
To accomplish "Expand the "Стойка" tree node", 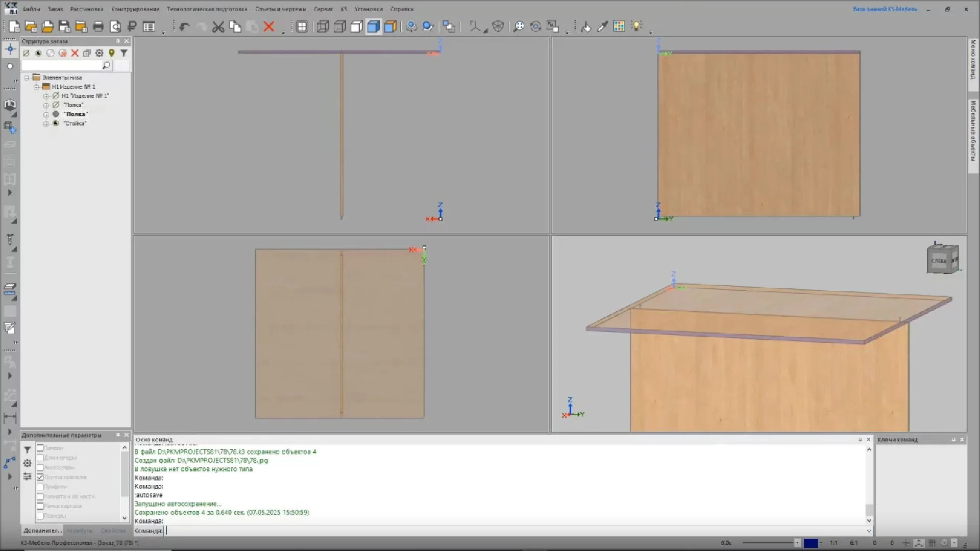I will 46,123.
